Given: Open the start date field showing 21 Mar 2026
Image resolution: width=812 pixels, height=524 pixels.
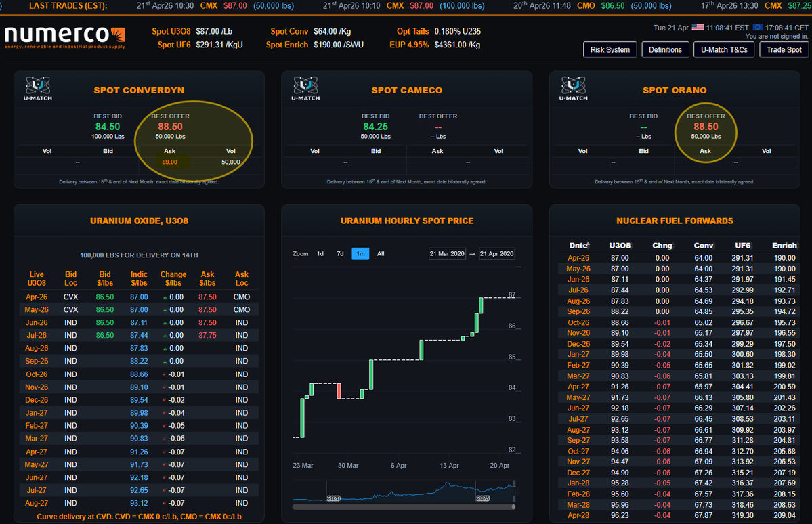Looking at the screenshot, I should (x=447, y=253).
